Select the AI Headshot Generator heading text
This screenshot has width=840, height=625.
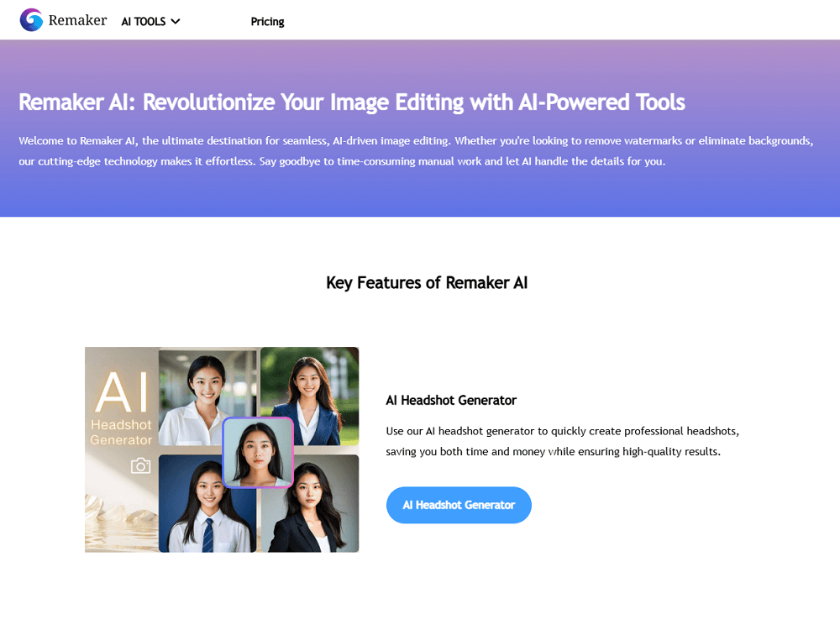[451, 400]
